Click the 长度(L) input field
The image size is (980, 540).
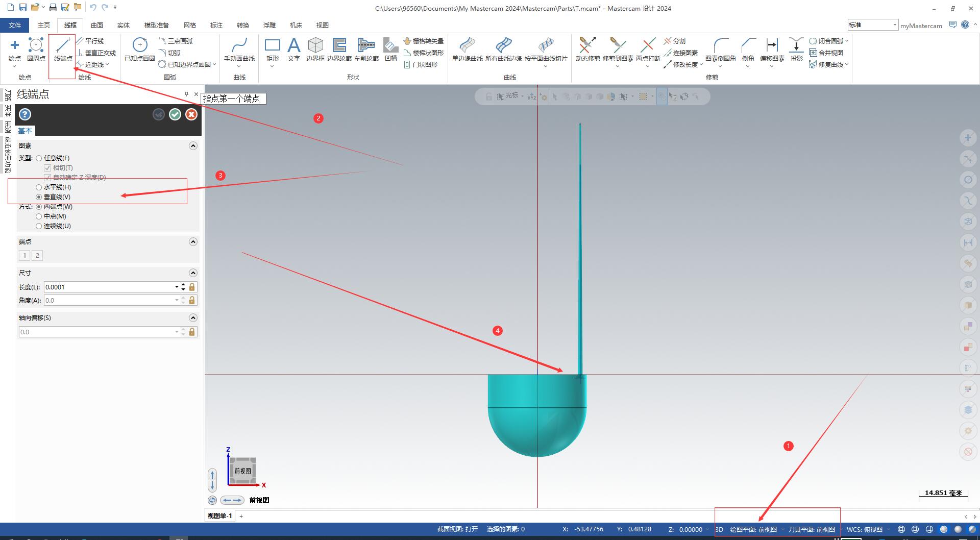109,287
